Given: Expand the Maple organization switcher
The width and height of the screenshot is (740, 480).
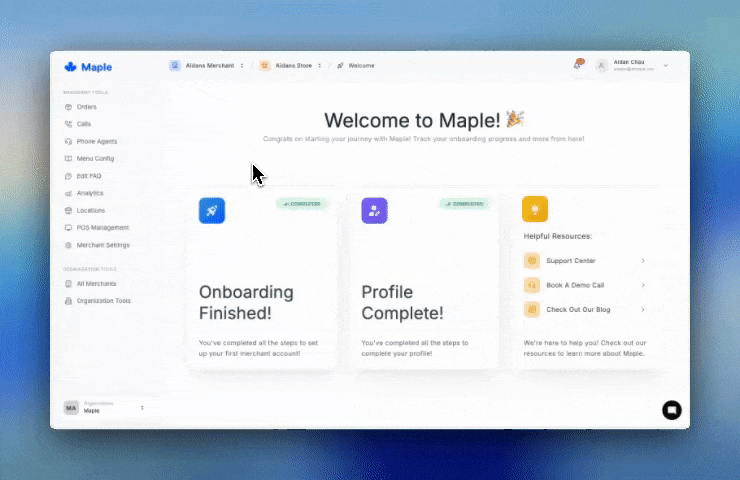Looking at the screenshot, I should 142,408.
